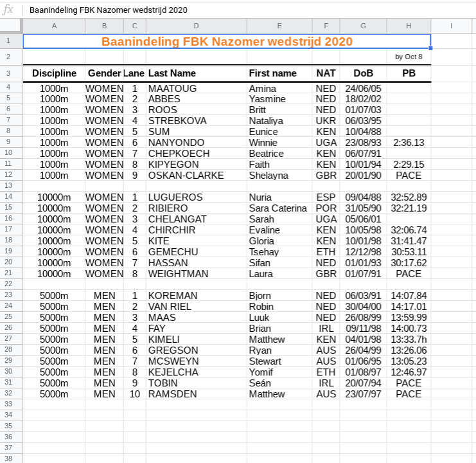Image resolution: width=476 pixels, height=463 pixels.
Task: Select the KITE last name cell
Action: click(x=197, y=241)
